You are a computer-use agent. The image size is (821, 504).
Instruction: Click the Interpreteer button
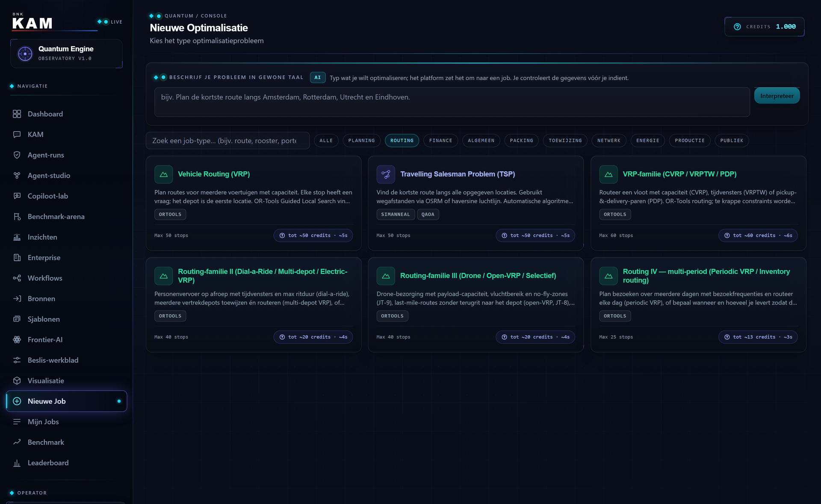click(777, 96)
